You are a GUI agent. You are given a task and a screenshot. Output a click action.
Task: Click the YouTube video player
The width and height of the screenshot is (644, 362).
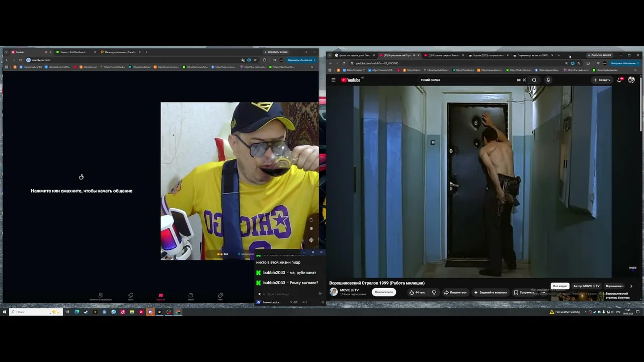[482, 182]
